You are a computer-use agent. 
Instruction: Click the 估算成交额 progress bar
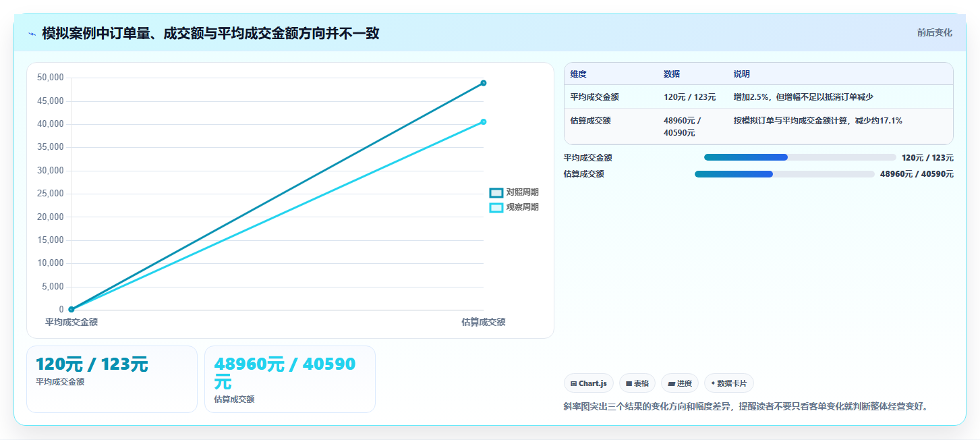[784, 174]
